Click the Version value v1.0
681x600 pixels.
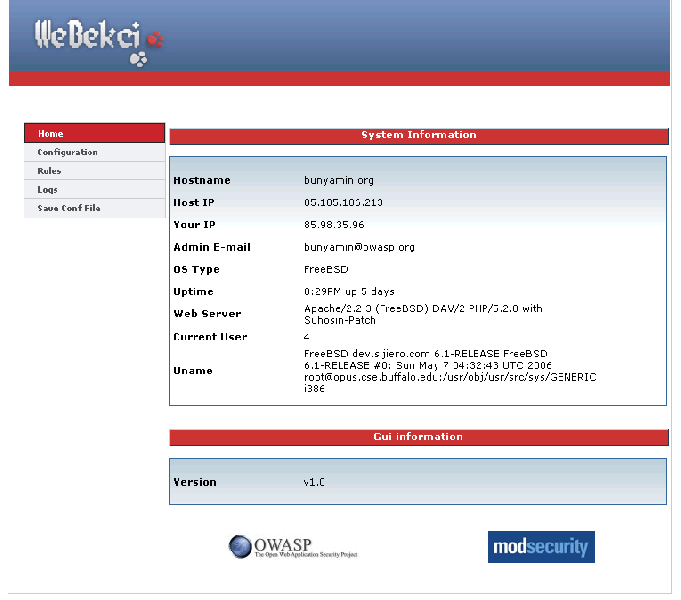pyautogui.click(x=314, y=482)
